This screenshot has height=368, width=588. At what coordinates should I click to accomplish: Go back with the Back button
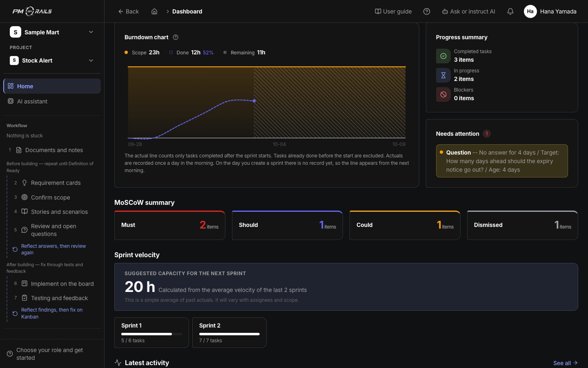128,11
